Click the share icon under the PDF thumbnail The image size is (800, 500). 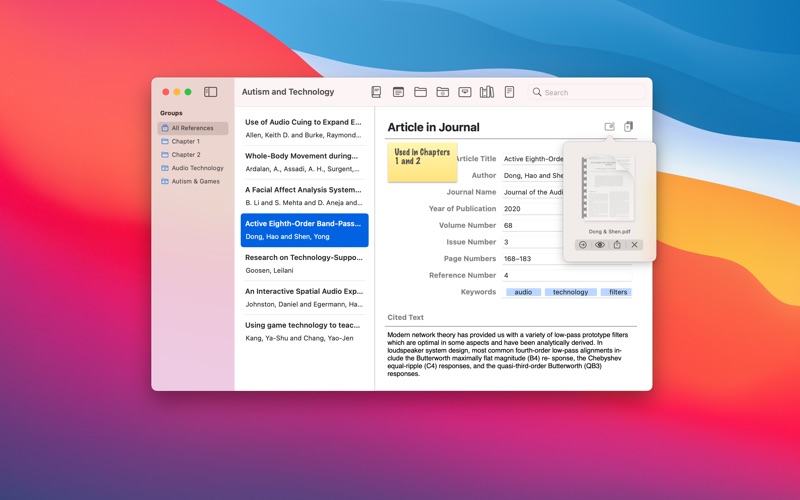click(617, 245)
